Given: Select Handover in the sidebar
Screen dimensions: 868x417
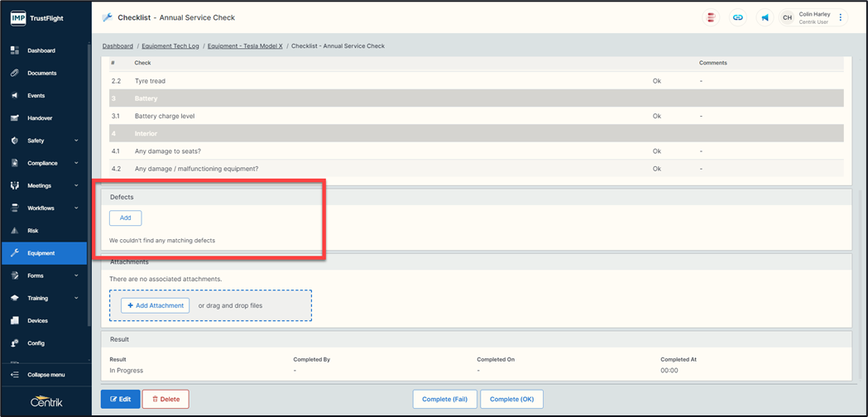Looking at the screenshot, I should point(39,118).
